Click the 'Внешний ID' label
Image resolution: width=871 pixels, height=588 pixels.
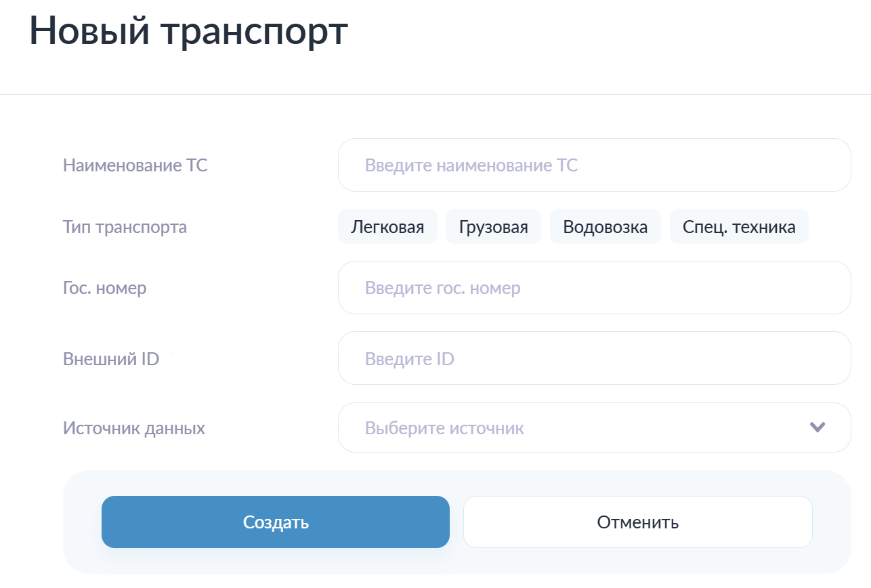pyautogui.click(x=111, y=359)
